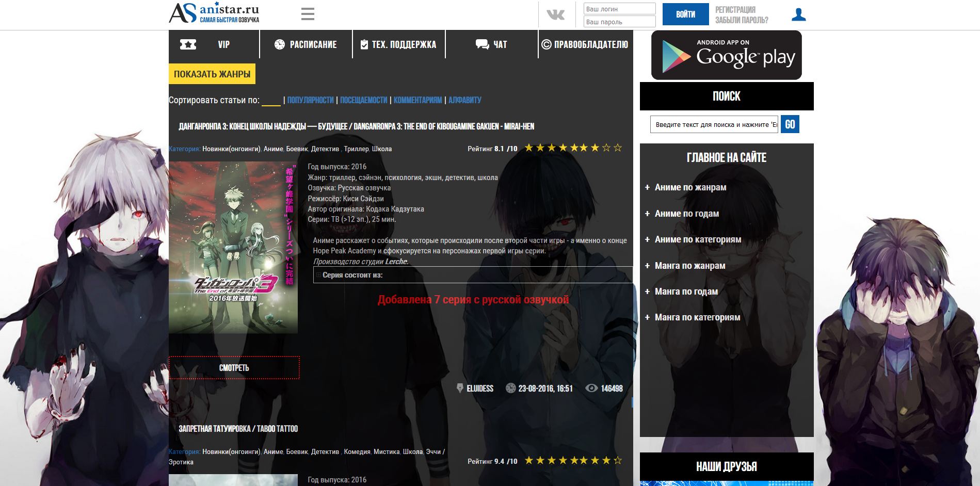The image size is (980, 486).
Task: Click the Danganronpa 3 poster thumbnail
Action: point(233,247)
